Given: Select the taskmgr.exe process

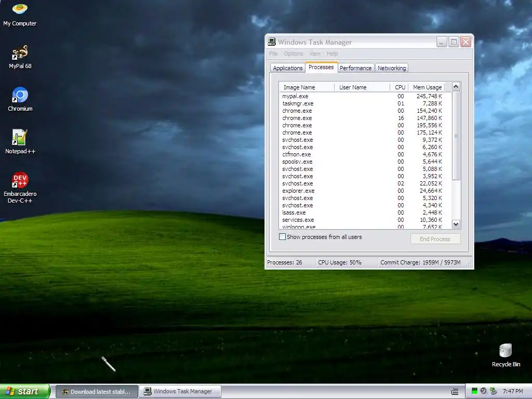Looking at the screenshot, I should [365, 103].
